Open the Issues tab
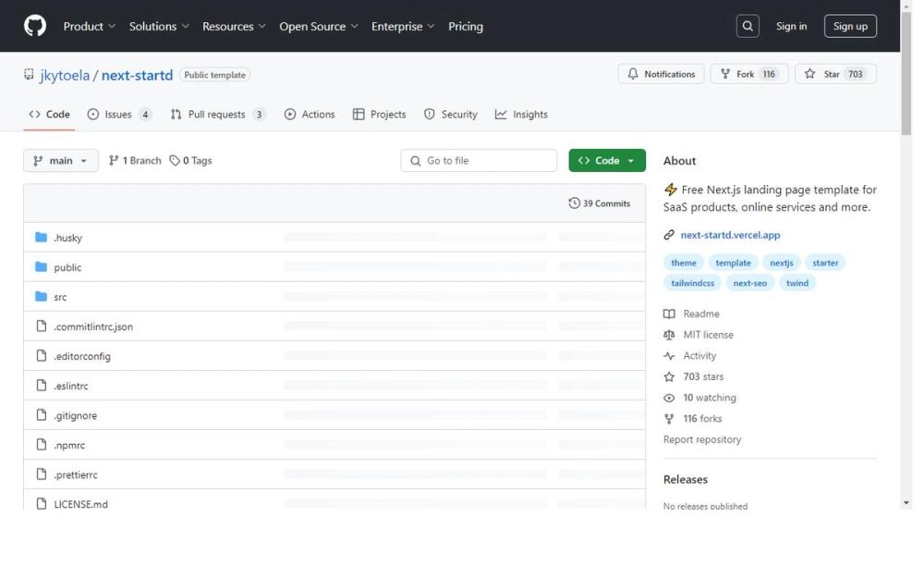The height and width of the screenshot is (578, 924). [x=119, y=115]
